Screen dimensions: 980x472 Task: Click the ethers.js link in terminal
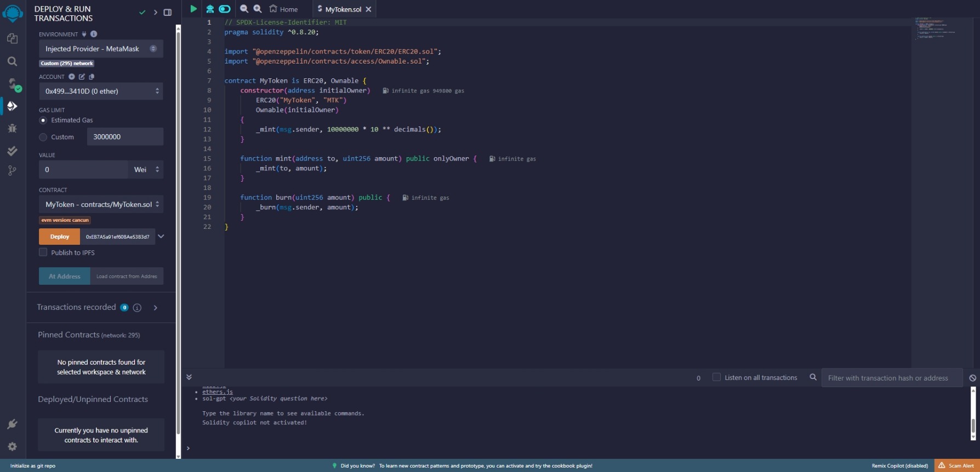218,392
